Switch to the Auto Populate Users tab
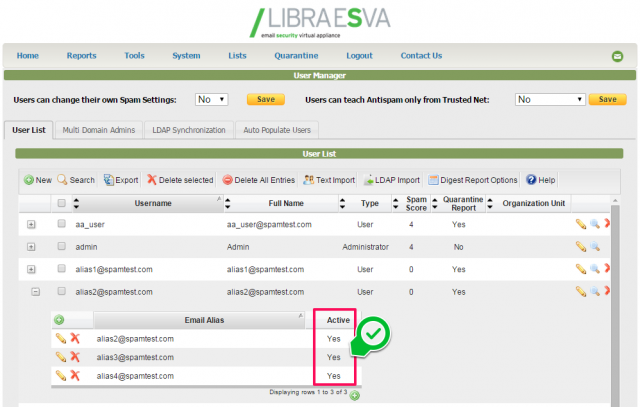The width and height of the screenshot is (640, 407). 277,130
